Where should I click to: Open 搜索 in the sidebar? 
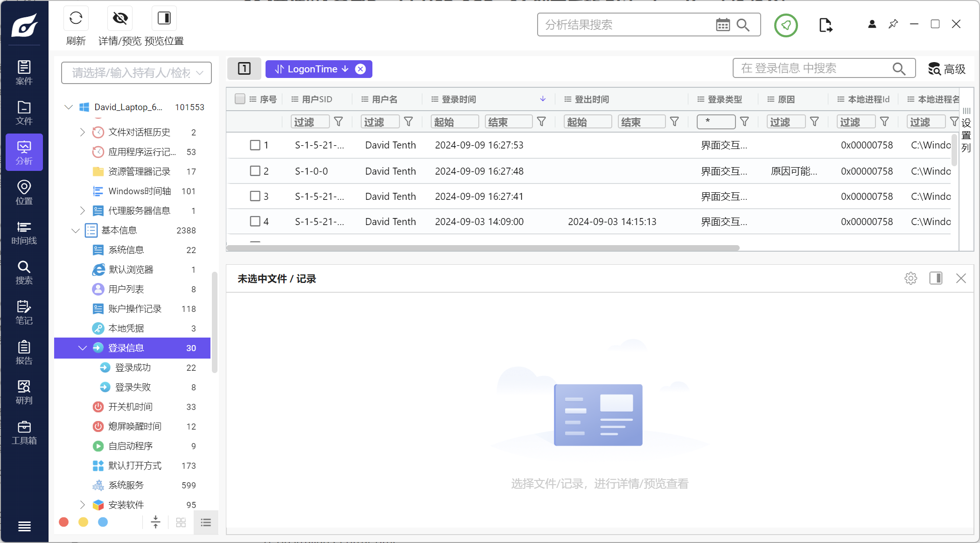click(24, 272)
